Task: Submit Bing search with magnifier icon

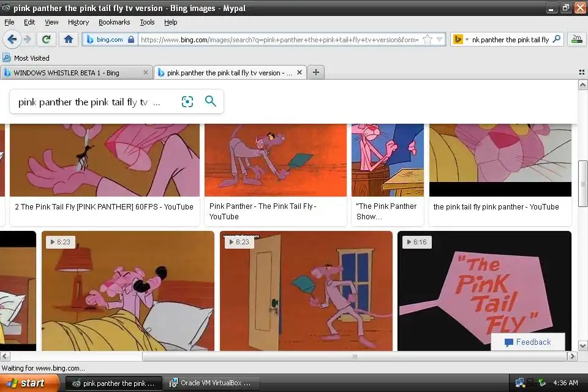Action: tap(210, 101)
